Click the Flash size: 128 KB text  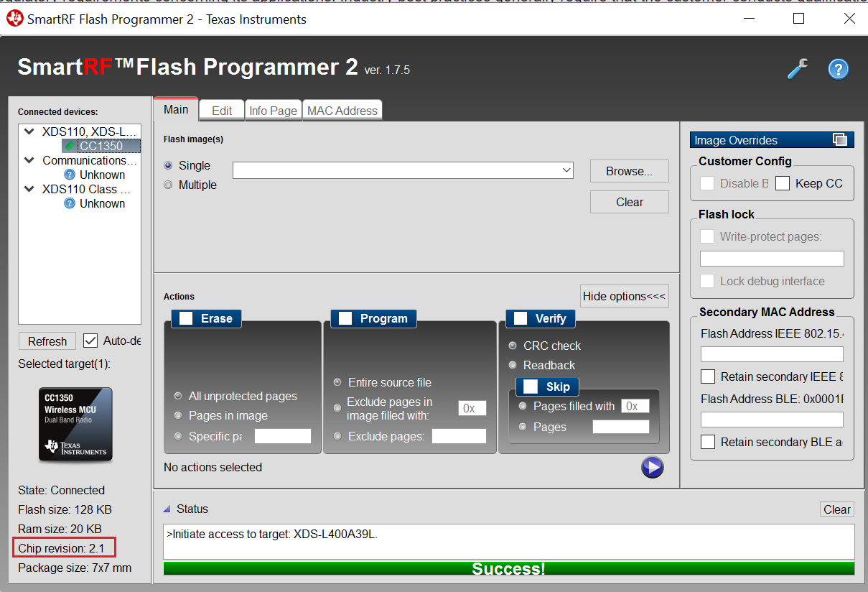[x=65, y=509]
